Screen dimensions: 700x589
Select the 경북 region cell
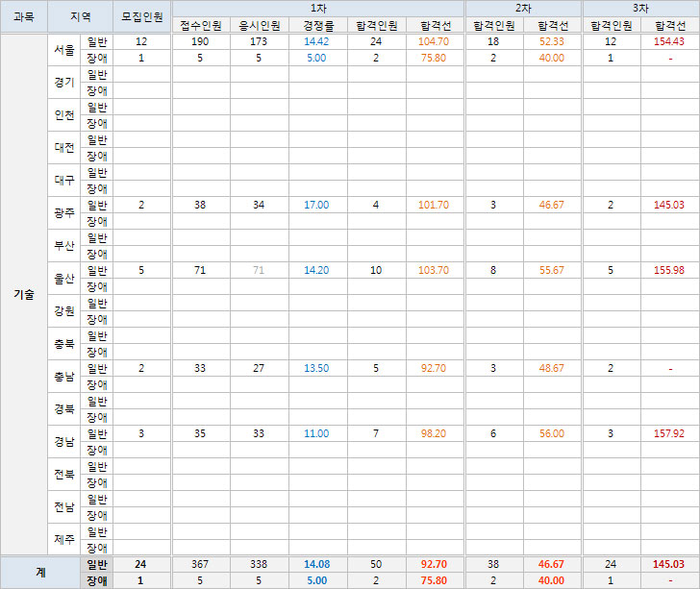tap(63, 408)
